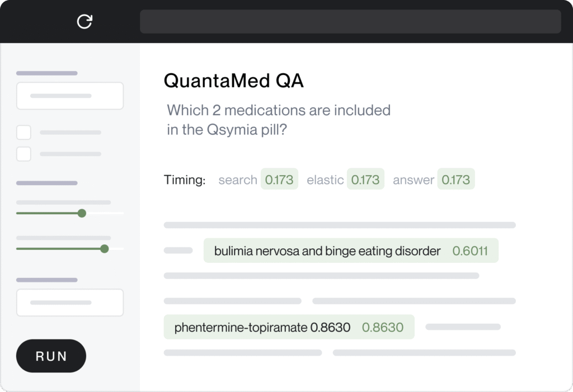Toggle the second sidebar checkbox
Image resolution: width=573 pixels, height=392 pixels.
[x=24, y=154]
